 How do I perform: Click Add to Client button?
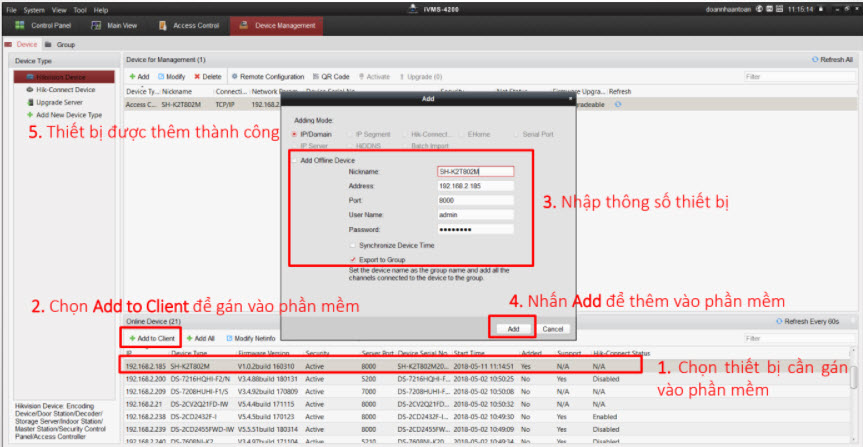pyautogui.click(x=153, y=340)
